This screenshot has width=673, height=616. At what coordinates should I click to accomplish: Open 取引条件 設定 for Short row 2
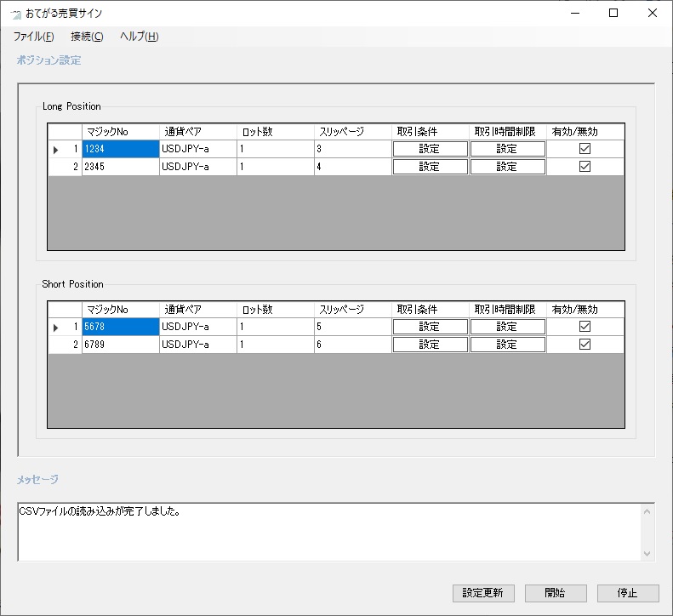tap(430, 345)
